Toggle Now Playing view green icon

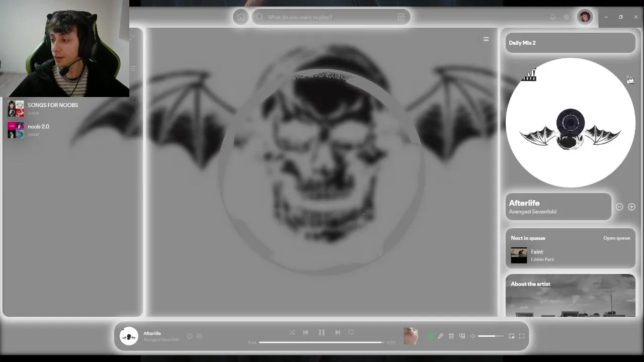(x=430, y=336)
